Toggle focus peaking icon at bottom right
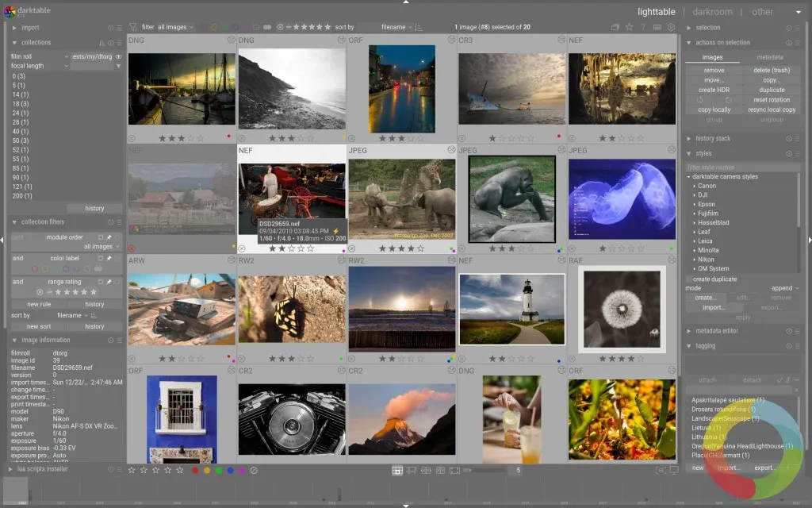The image size is (812, 508). point(661,470)
